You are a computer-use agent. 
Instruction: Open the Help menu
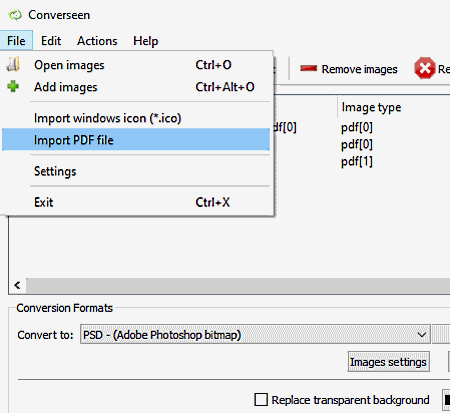(146, 41)
